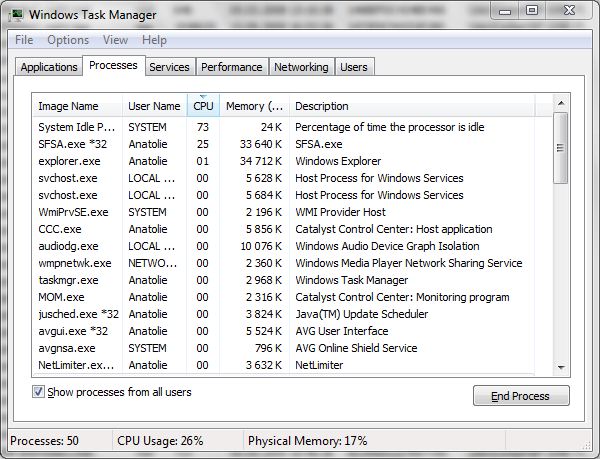Image resolution: width=600 pixels, height=459 pixels.
Task: Close the Windows Task Manager window
Action: click(x=569, y=11)
